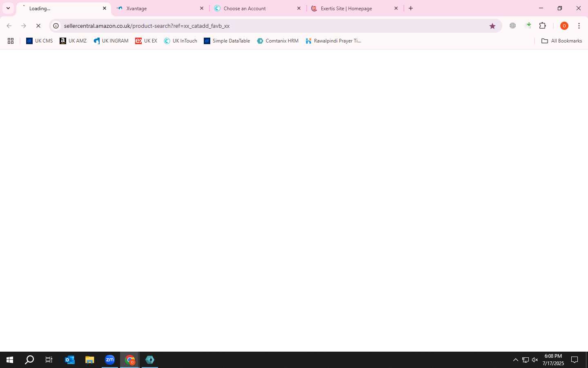Open Chrome three-dot menu

click(x=579, y=26)
